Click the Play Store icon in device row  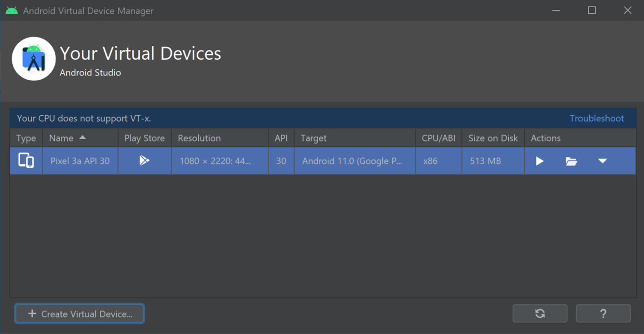coord(144,161)
